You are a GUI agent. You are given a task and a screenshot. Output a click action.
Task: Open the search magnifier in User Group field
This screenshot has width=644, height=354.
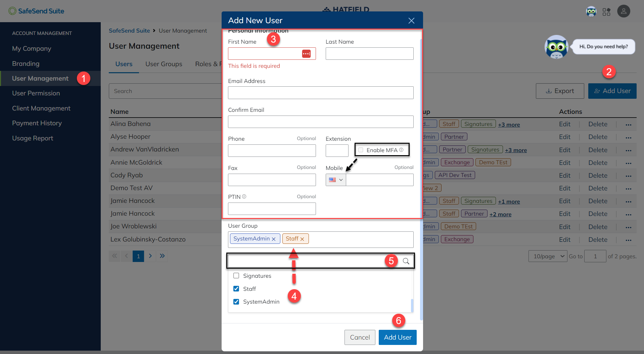pos(406,261)
